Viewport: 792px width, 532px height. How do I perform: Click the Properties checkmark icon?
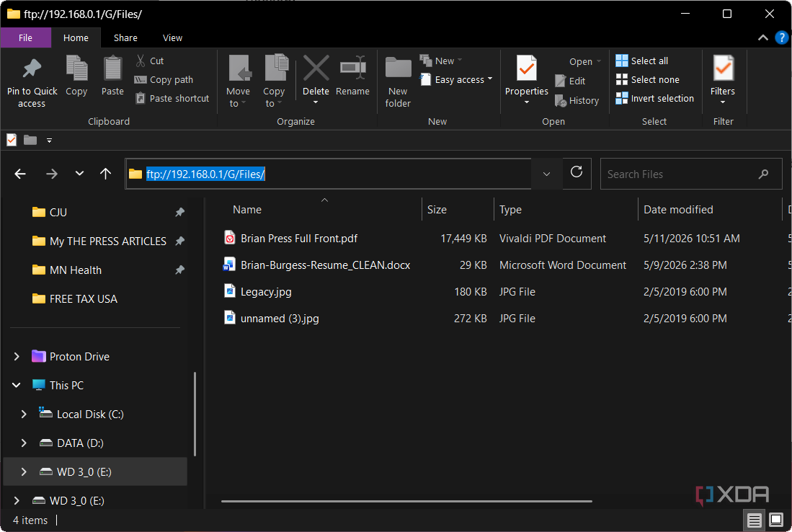526,68
